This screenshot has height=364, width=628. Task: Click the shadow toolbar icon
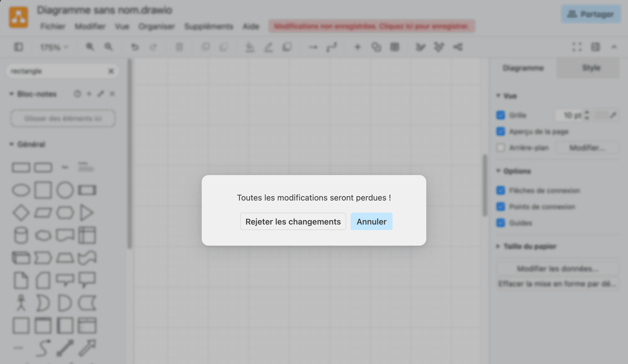pyautogui.click(x=287, y=47)
